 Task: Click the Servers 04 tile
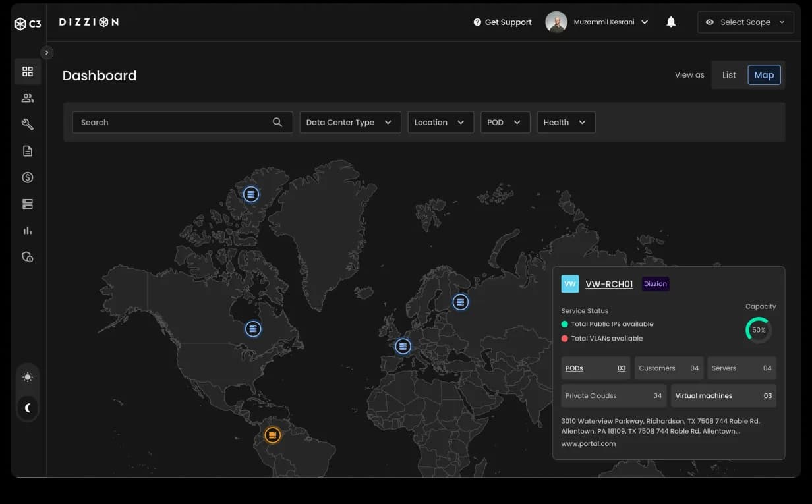(x=742, y=368)
